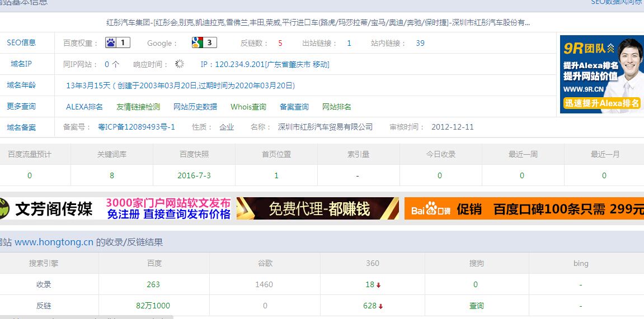
Task: Click the Baidu weight paw icon badge
Action: coord(118,42)
